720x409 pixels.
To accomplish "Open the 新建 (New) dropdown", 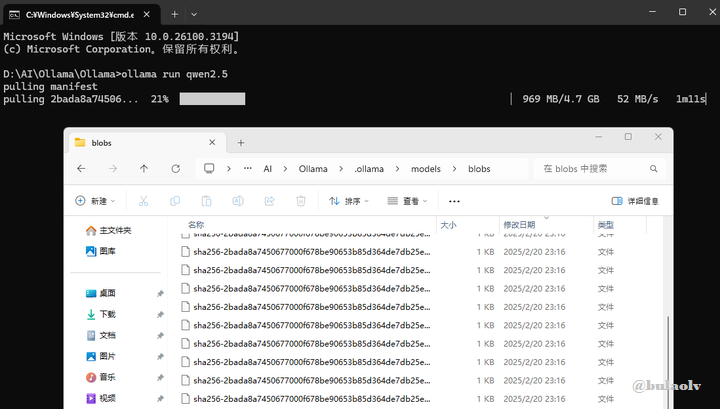I will coord(95,201).
